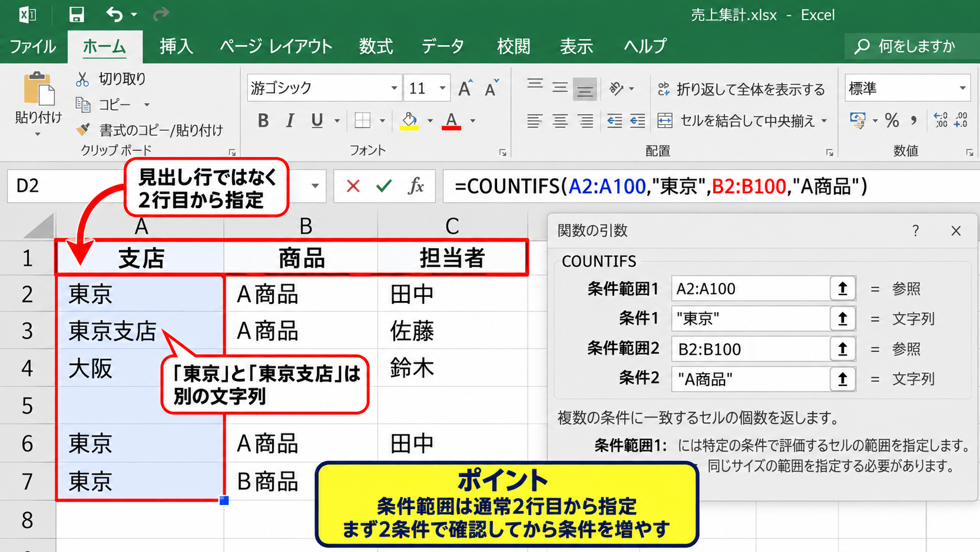This screenshot has width=980, height=552.
Task: Click the Orientation text angle icon
Action: point(615,89)
